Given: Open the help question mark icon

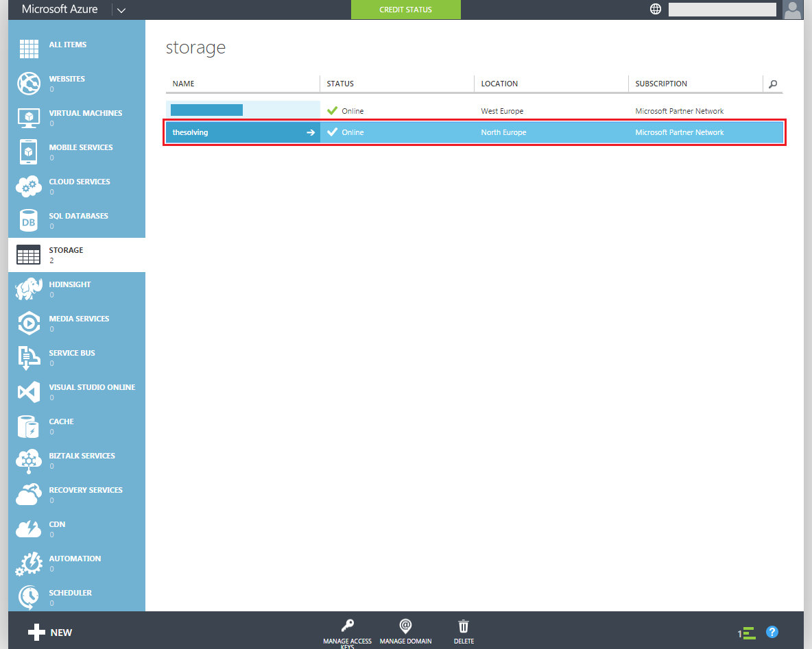Looking at the screenshot, I should [772, 632].
